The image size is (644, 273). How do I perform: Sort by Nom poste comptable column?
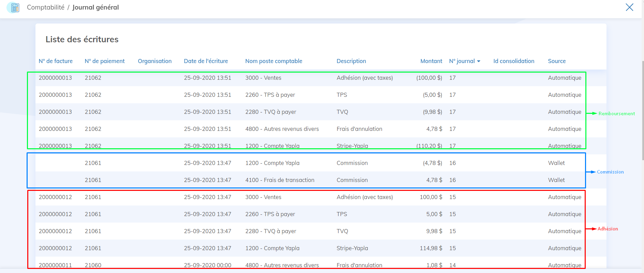pyautogui.click(x=274, y=61)
